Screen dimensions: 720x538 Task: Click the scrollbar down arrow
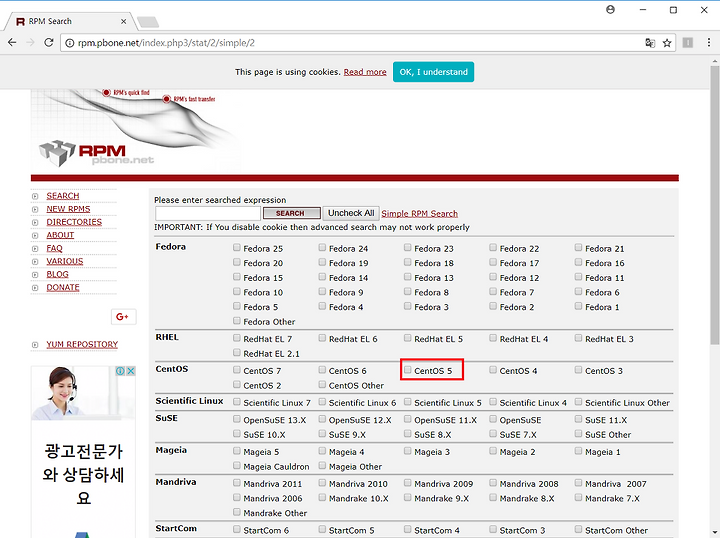[x=715, y=533]
